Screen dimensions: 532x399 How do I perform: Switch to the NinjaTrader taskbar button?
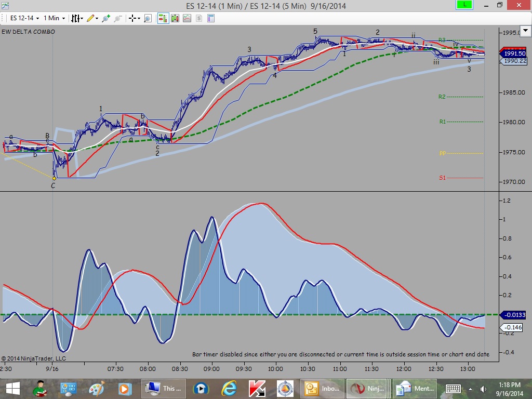368,389
